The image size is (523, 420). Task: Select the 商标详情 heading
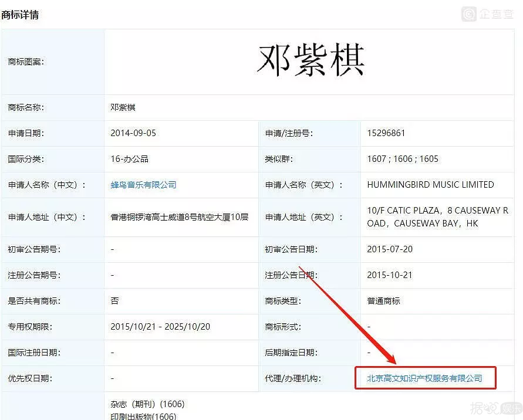coord(20,15)
